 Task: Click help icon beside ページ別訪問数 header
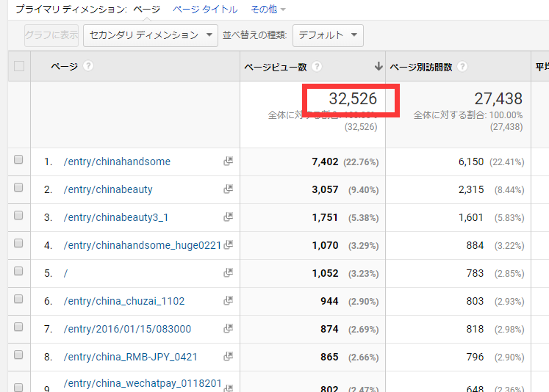pos(462,67)
